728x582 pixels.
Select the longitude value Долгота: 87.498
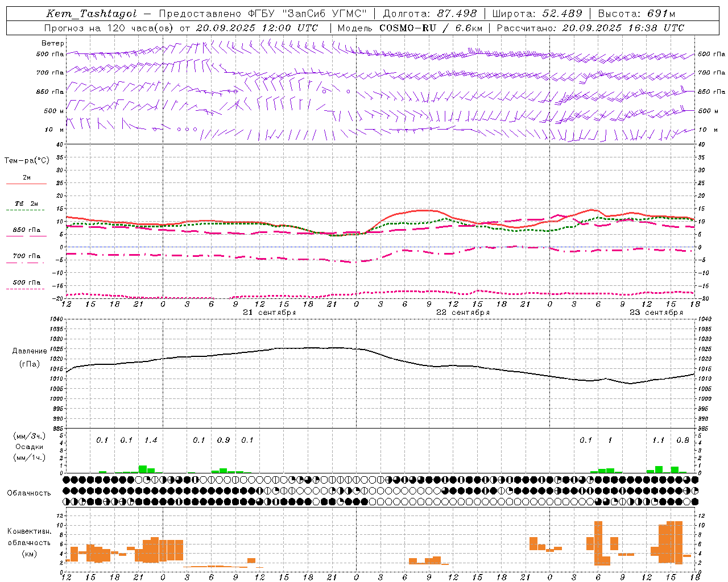[430, 14]
